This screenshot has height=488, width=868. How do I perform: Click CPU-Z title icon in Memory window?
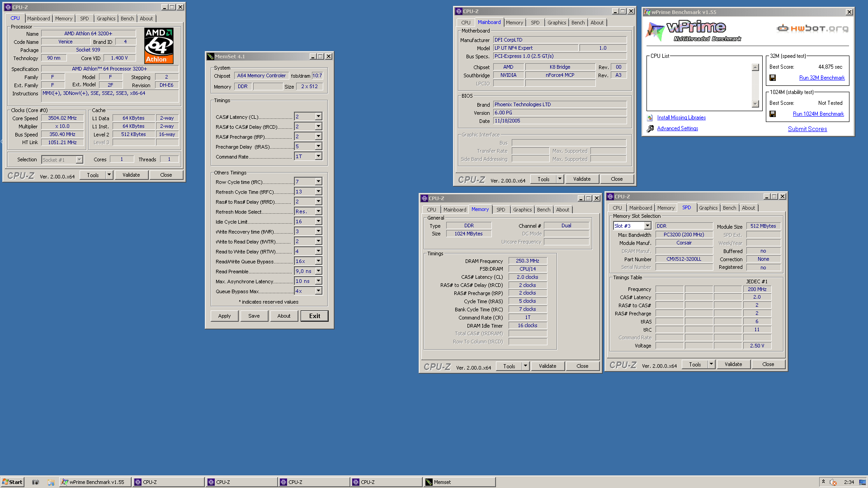click(x=425, y=198)
